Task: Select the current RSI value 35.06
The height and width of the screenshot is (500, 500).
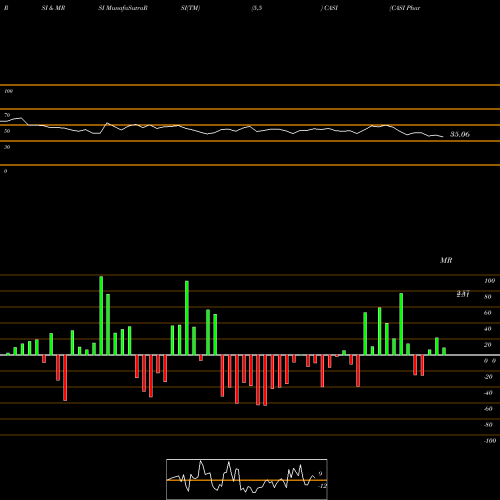Action: [460, 134]
